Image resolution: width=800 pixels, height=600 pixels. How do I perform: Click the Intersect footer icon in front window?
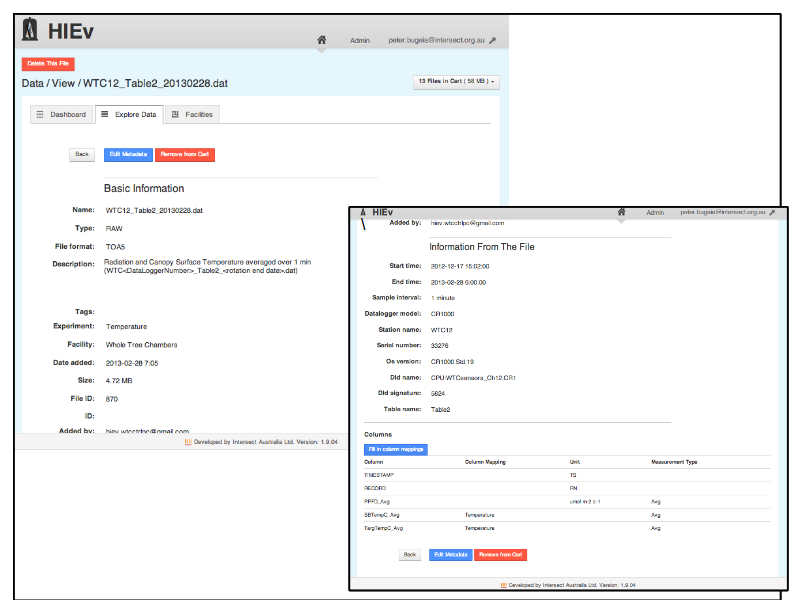coord(504,585)
